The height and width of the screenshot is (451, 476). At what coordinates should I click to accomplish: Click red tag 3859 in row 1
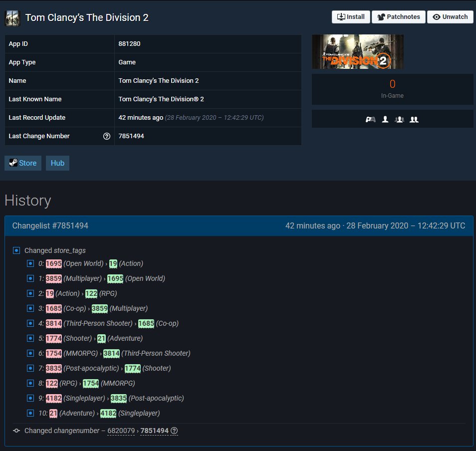pos(54,278)
